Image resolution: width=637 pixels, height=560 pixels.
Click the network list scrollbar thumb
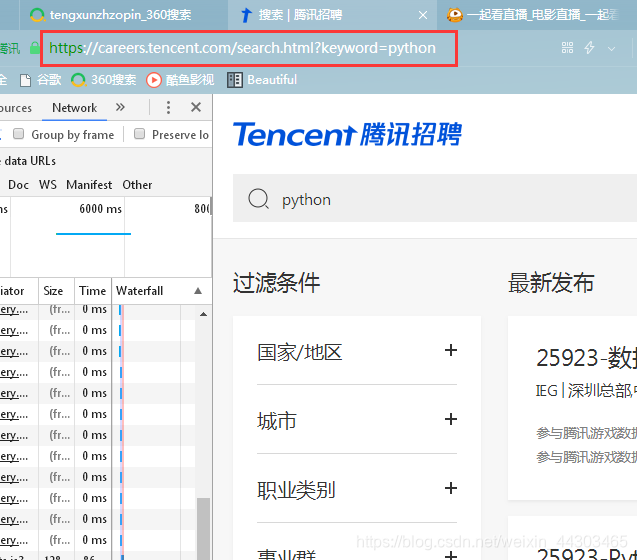(203, 528)
